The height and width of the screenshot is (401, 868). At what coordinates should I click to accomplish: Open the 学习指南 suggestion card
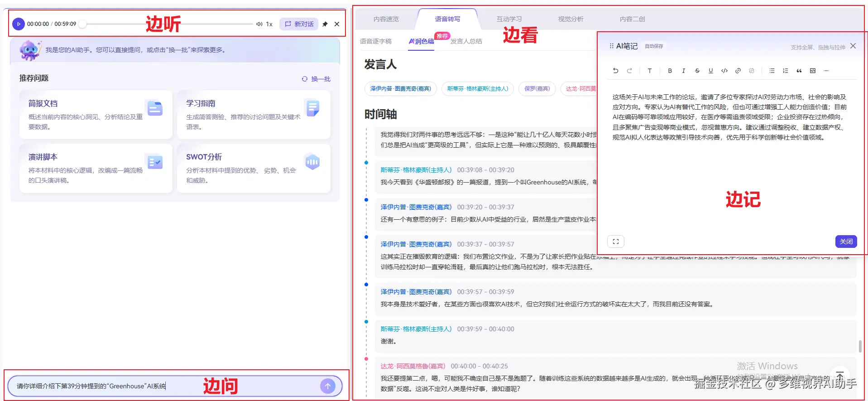254,115
